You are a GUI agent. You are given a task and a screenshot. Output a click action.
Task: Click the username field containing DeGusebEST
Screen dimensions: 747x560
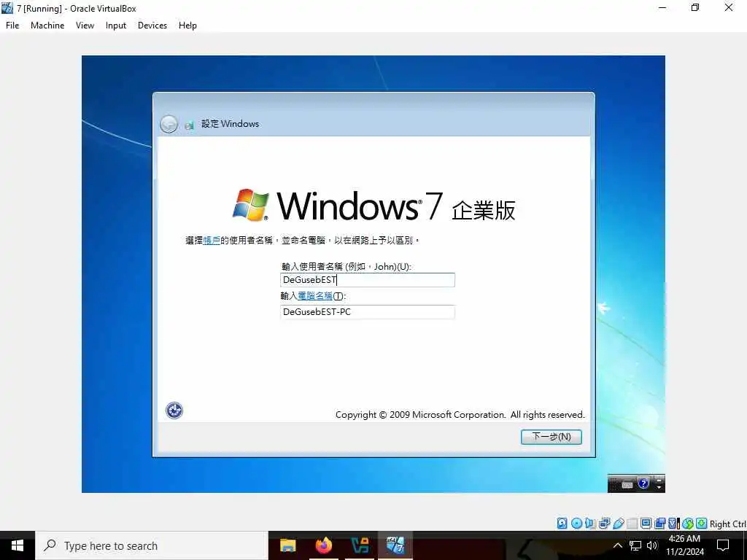click(368, 280)
